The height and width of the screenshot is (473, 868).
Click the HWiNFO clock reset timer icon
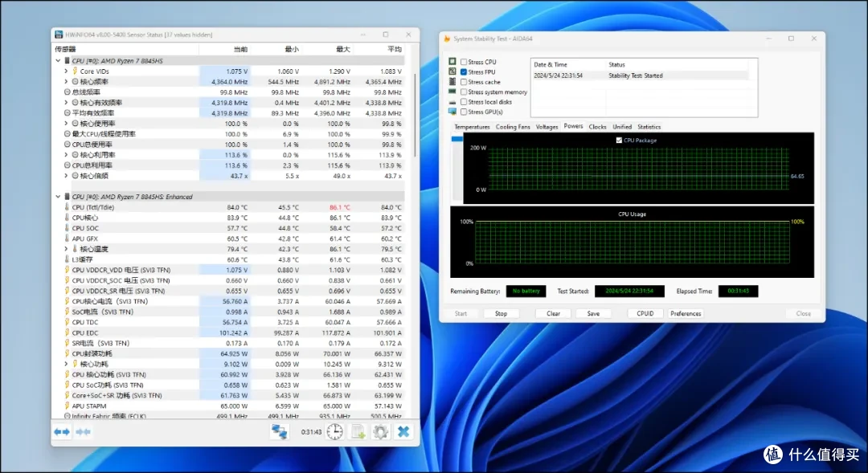tap(334, 431)
